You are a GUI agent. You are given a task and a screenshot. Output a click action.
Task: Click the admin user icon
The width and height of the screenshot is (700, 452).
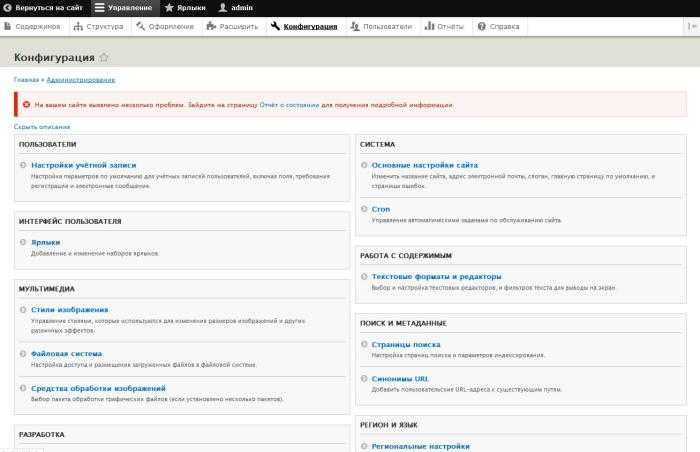coord(223,7)
